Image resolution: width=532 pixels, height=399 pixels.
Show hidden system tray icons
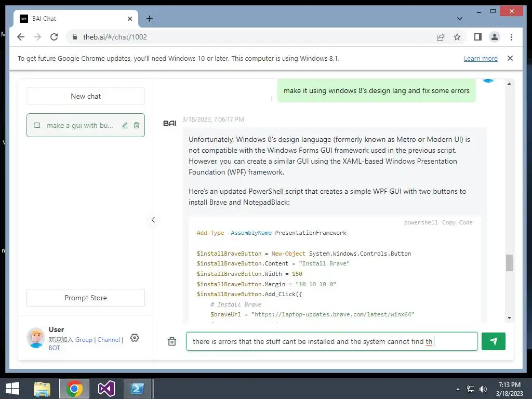coord(458,389)
